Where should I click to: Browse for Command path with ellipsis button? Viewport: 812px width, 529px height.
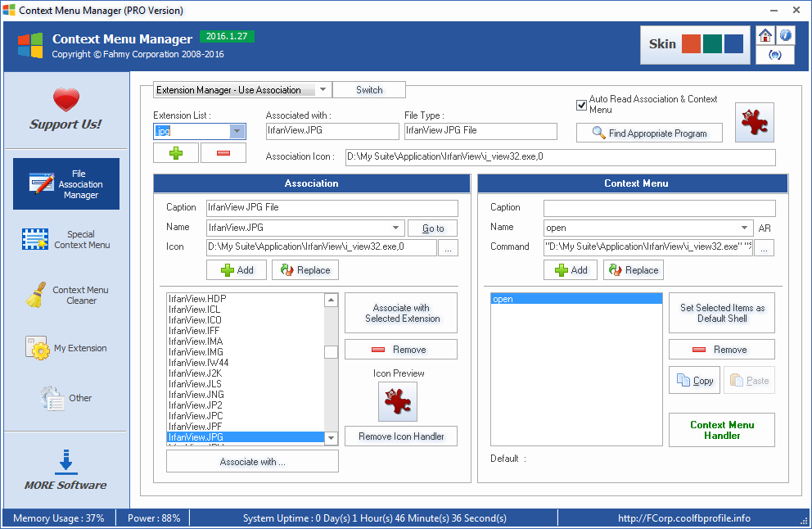[765, 248]
